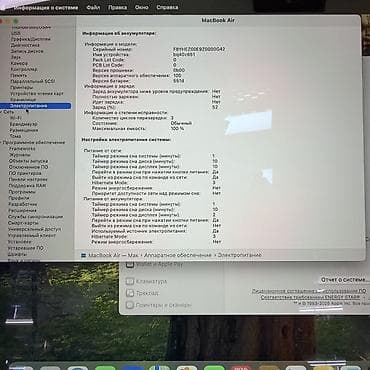
Task: Select Объекты запуска in the sidebar
Action: 28,161
